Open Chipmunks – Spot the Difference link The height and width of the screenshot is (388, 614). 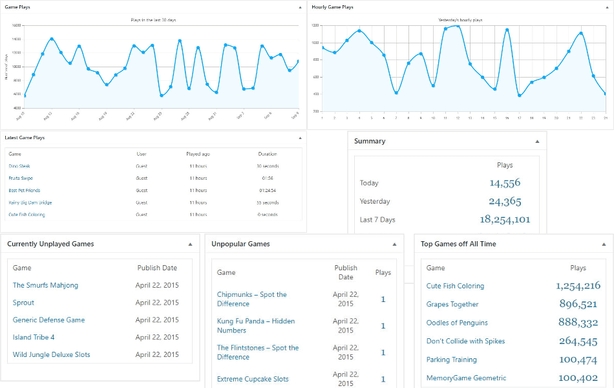[252, 299]
